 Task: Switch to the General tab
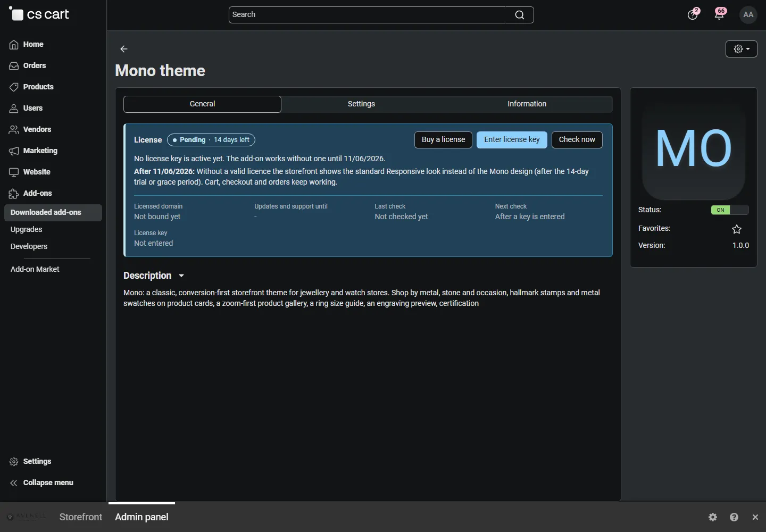point(203,104)
